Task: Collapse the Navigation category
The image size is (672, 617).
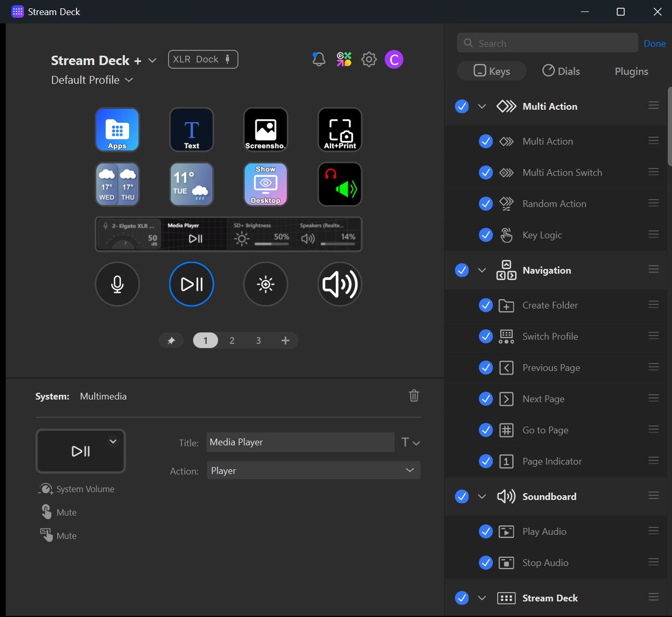Action: (x=482, y=271)
